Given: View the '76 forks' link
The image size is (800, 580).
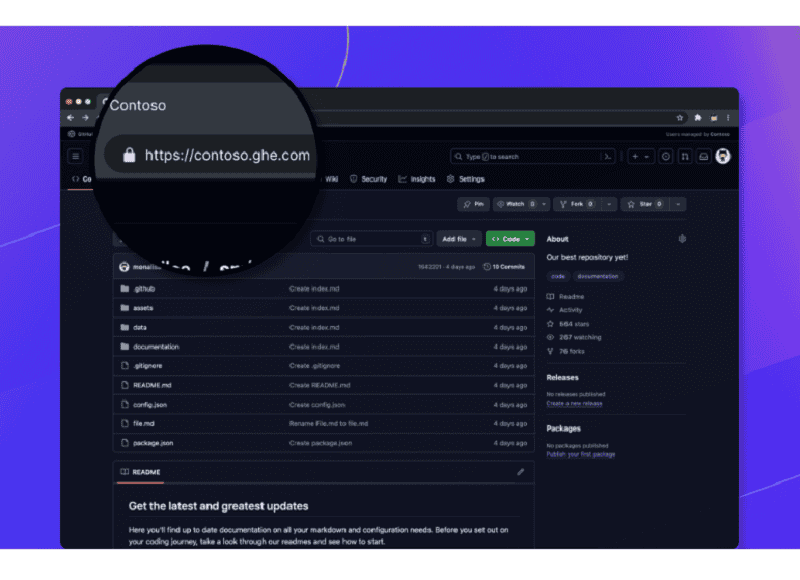Looking at the screenshot, I should [566, 351].
